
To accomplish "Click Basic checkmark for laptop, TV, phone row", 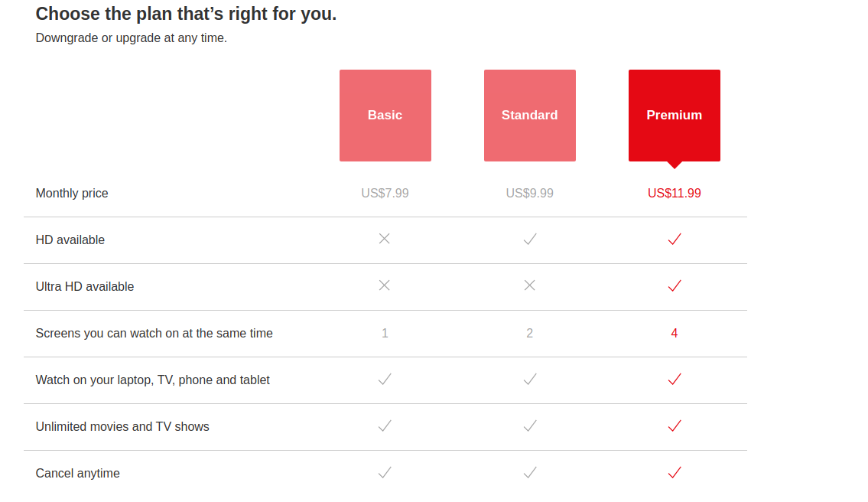I will (x=385, y=379).
